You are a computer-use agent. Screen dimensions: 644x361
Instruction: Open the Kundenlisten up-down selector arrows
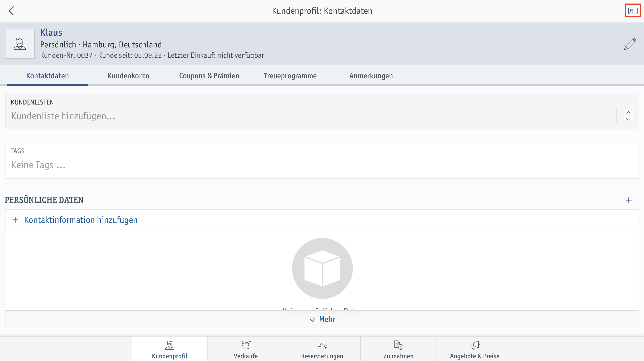tap(628, 116)
